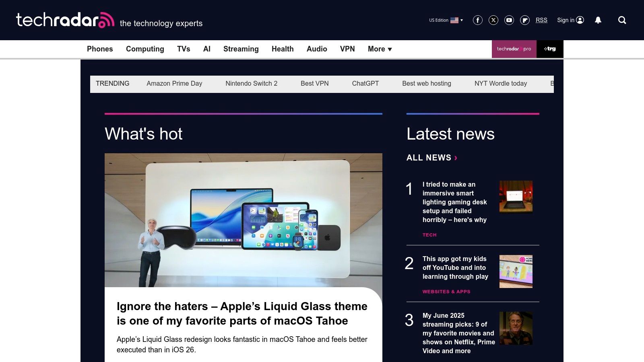The height and width of the screenshot is (362, 644).
Task: Open the streaming picks man thumbnail
Action: [x=516, y=328]
